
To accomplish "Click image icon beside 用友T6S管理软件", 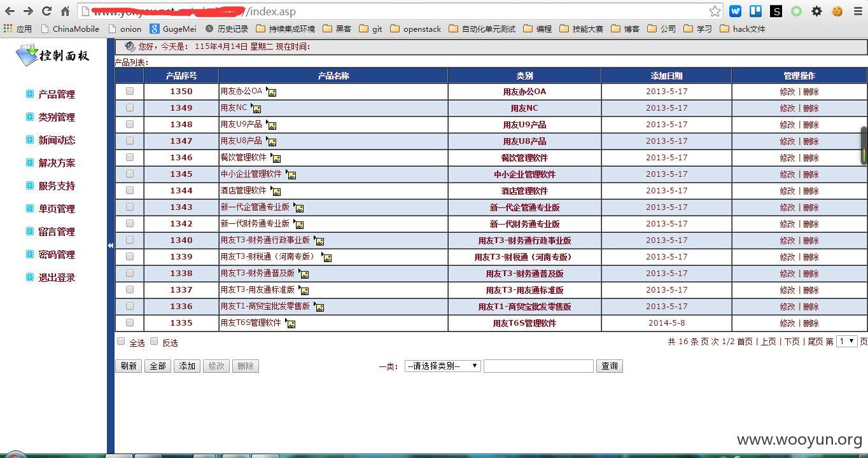I will (290, 323).
